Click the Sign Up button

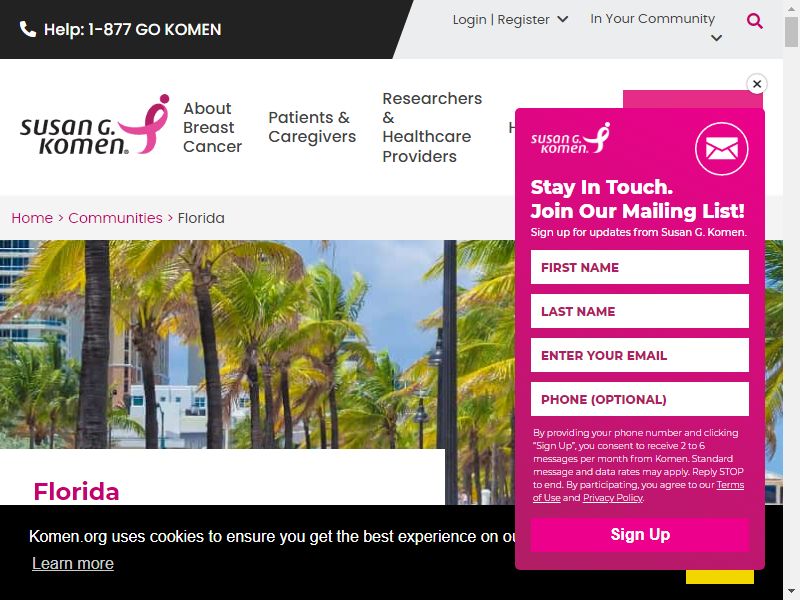pos(640,535)
